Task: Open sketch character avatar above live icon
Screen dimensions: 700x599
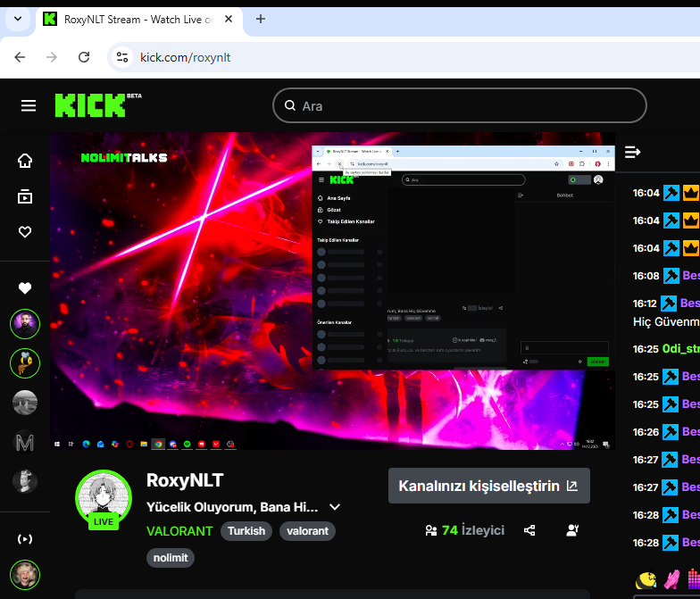Action: [x=25, y=481]
